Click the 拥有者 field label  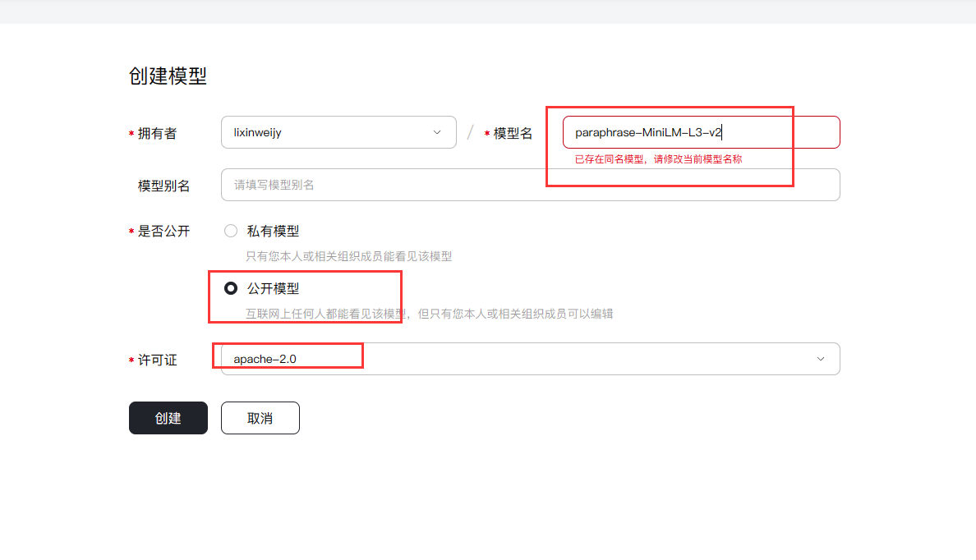pos(157,133)
